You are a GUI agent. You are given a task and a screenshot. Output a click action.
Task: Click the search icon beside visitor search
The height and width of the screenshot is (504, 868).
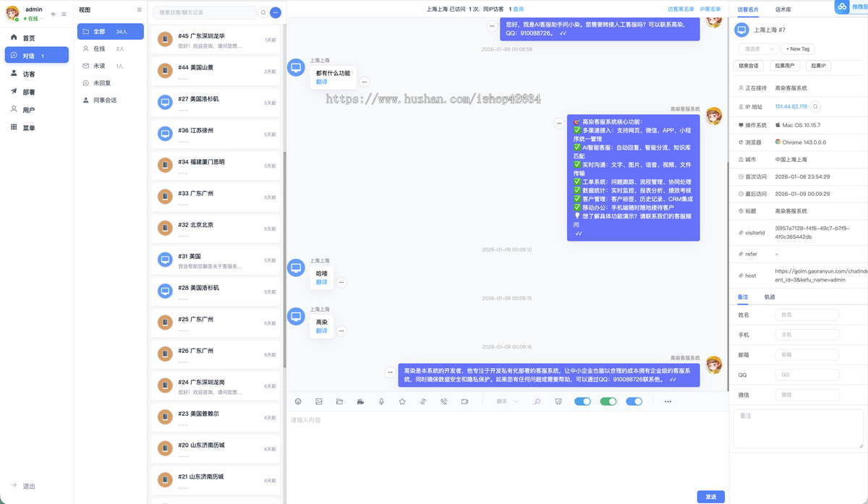pos(263,12)
